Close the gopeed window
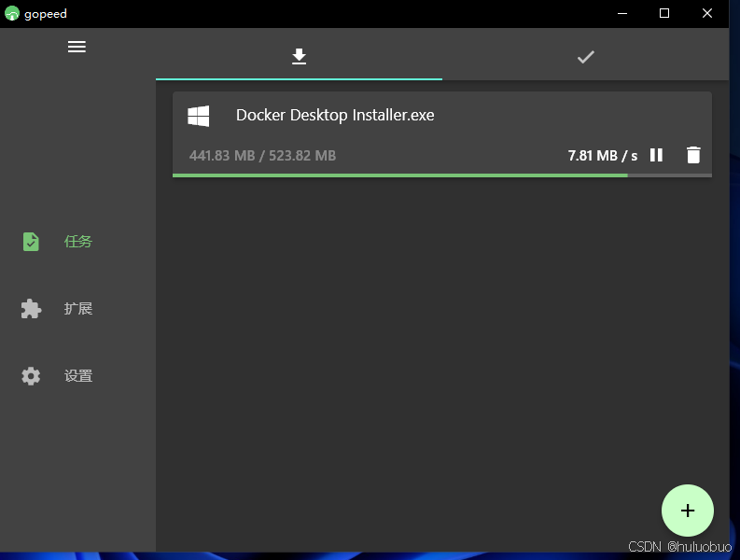The width and height of the screenshot is (740, 560). pos(707,13)
